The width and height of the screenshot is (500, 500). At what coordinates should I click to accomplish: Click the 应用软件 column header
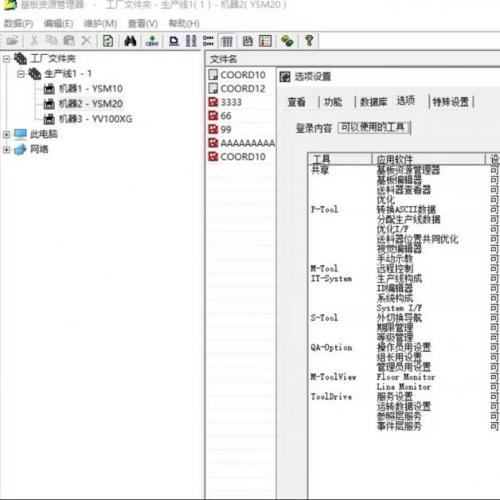(428, 159)
